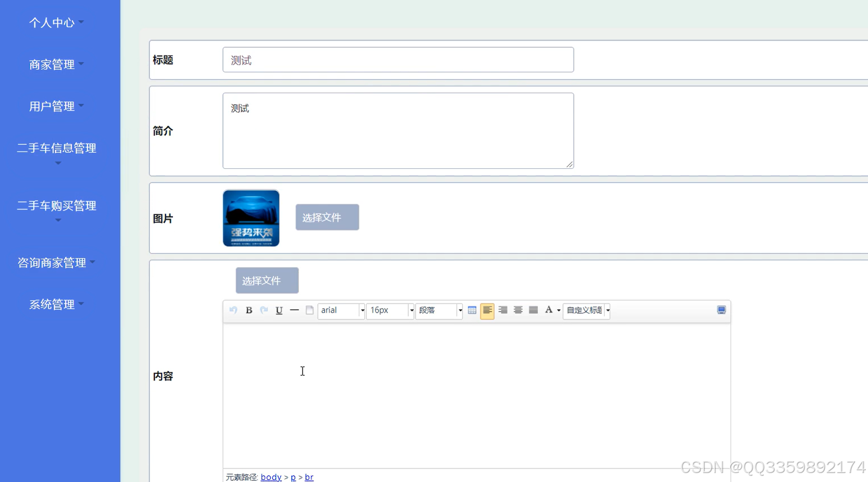Toggle underline formatting in the editor
The width and height of the screenshot is (868, 482).
279,310
